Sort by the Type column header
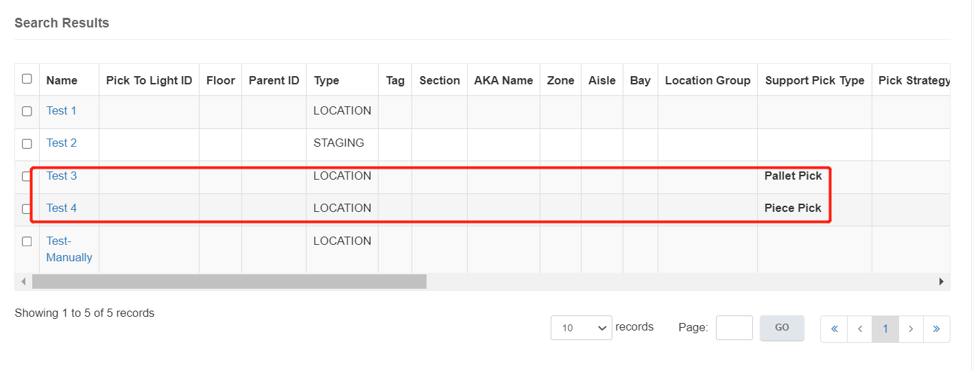This screenshot has height=371, width=980. click(326, 80)
